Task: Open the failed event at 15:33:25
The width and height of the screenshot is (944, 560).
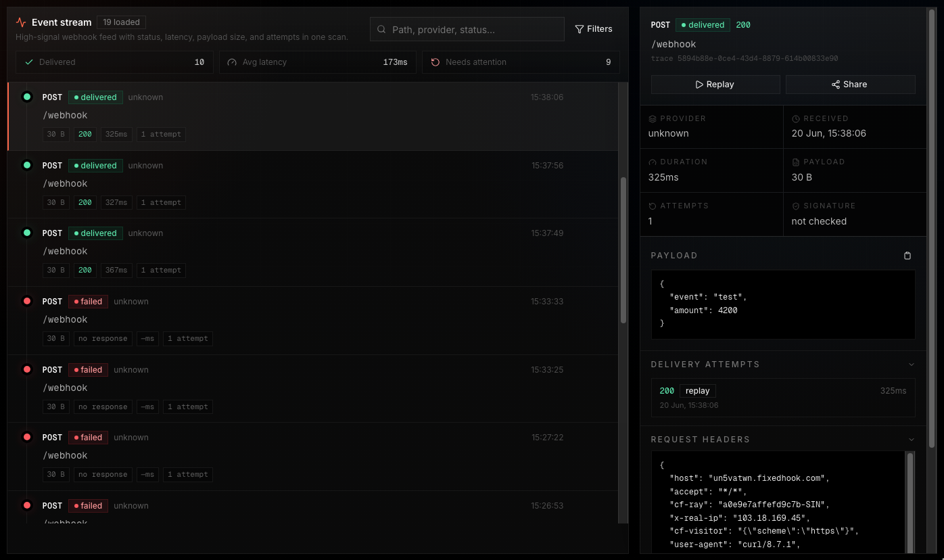Action: point(312,388)
